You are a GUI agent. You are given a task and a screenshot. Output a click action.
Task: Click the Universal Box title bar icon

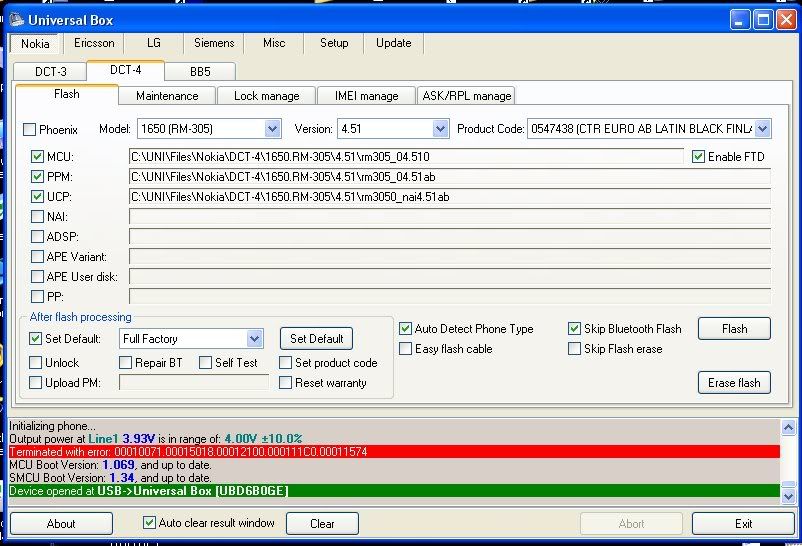pyautogui.click(x=16, y=20)
